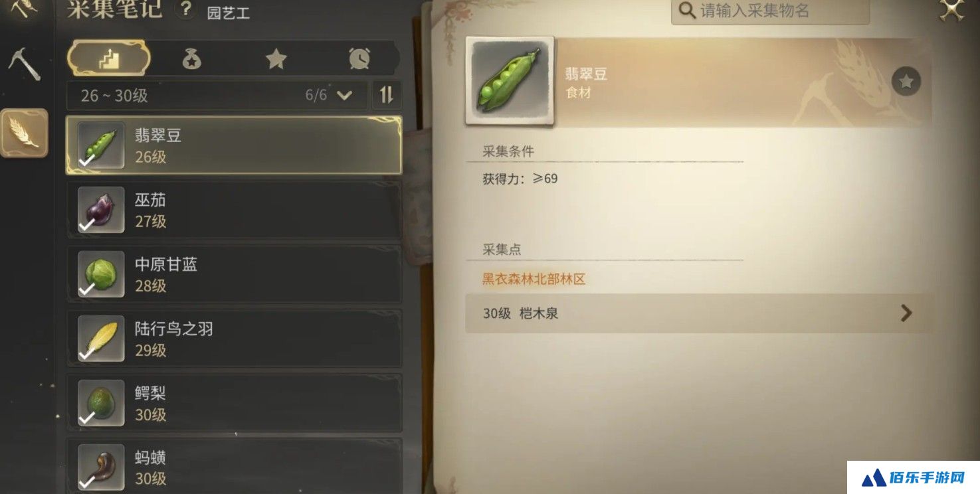980x494 pixels.
Task: Expand the 26~30级 level range dropdown
Action: pos(217,96)
